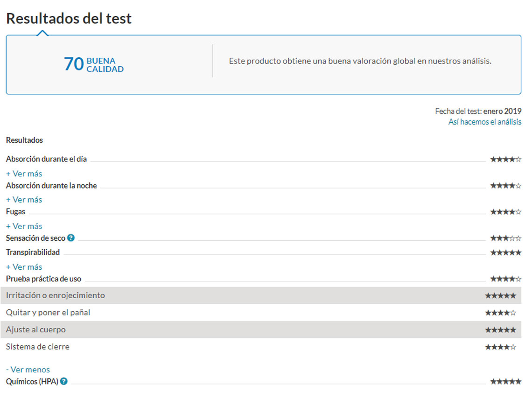
Task: Expand 'Ver más' under Transpirabilidad
Action: click(x=24, y=267)
